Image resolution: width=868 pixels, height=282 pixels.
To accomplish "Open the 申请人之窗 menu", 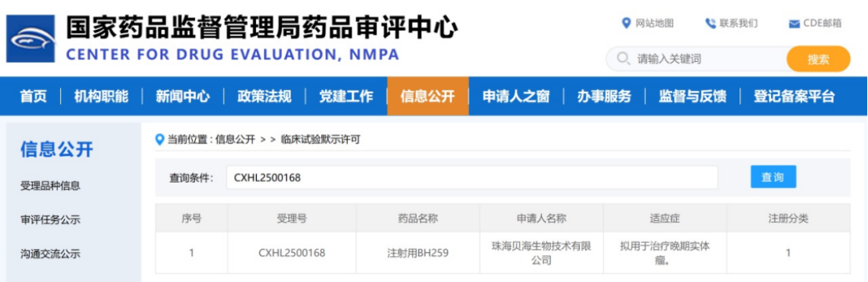I will pyautogui.click(x=516, y=96).
